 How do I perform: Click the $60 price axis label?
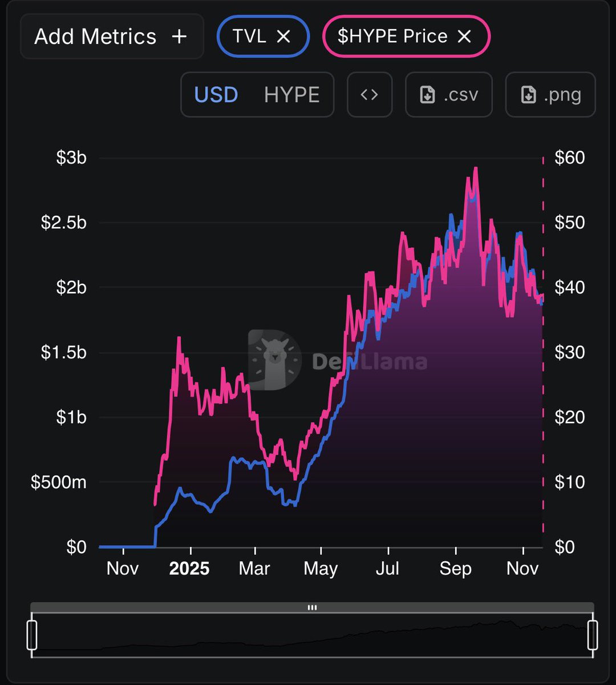click(x=570, y=158)
